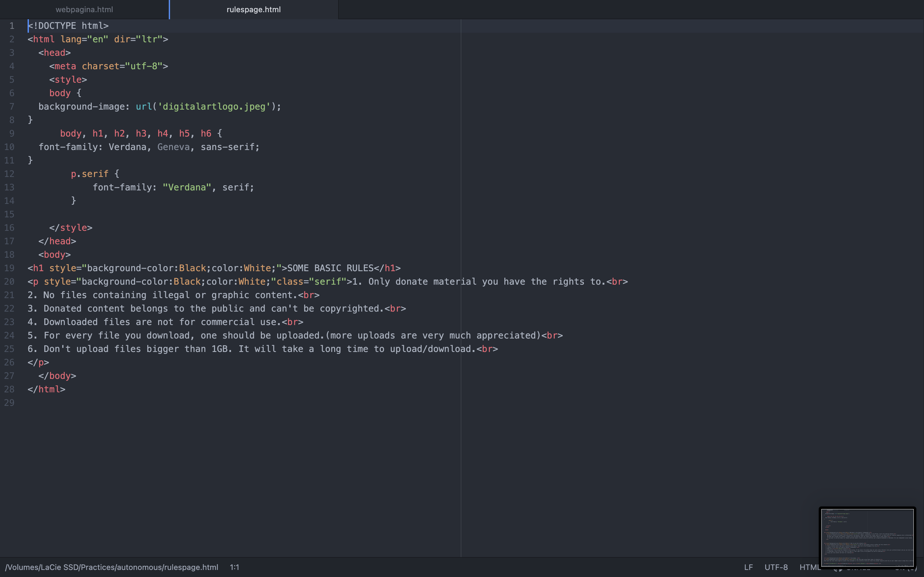
Task: Switch to the webpagina.html tab
Action: pos(84,10)
